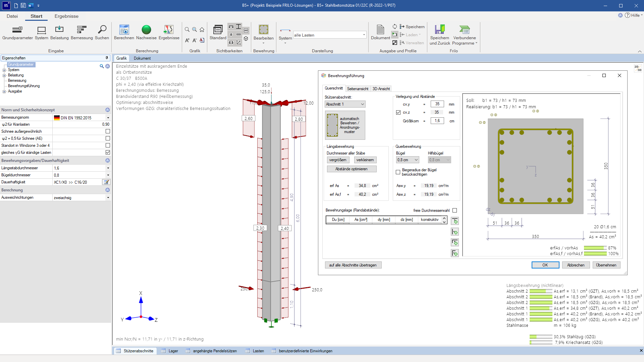Image resolution: width=644 pixels, height=362 pixels.
Task: Open Verbundene Programme menu
Action: [x=465, y=35]
